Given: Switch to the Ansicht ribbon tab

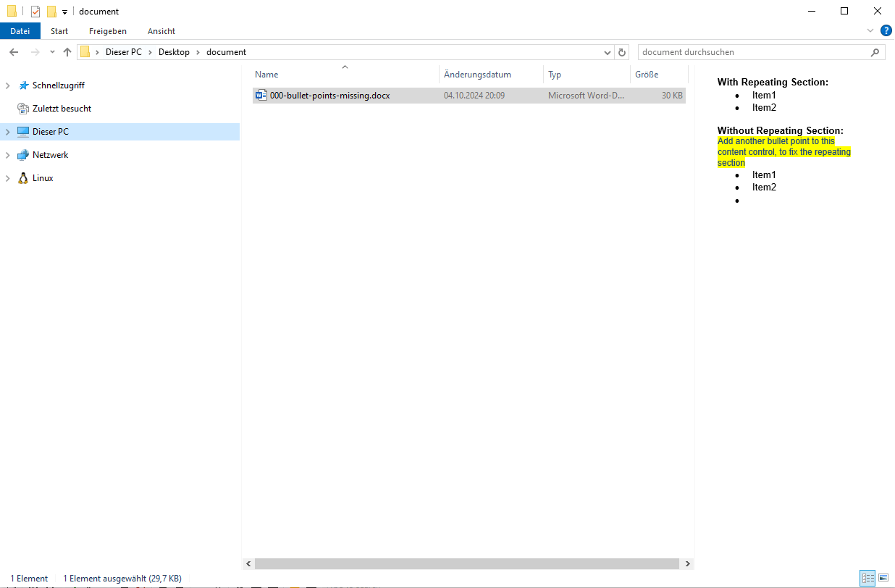Looking at the screenshot, I should [161, 31].
